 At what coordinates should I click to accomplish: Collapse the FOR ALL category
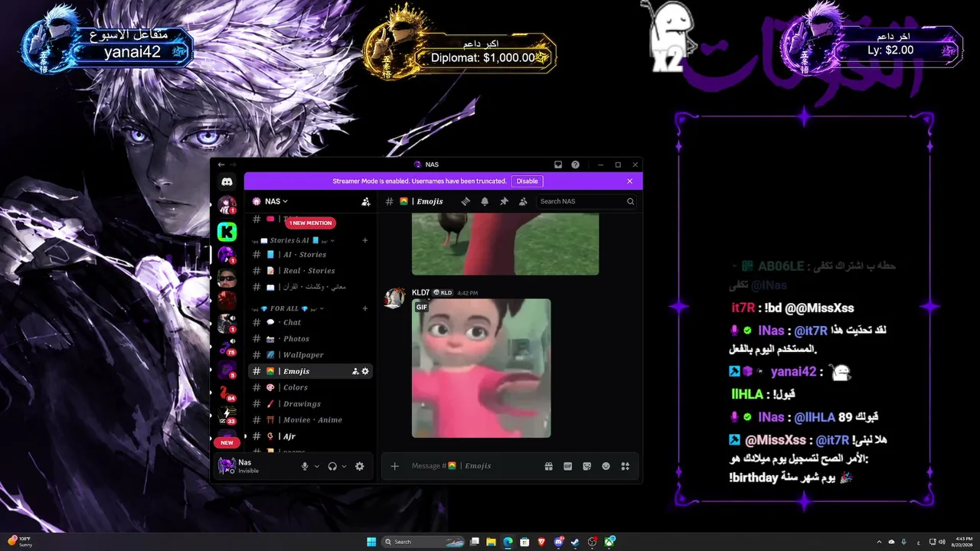pos(288,308)
